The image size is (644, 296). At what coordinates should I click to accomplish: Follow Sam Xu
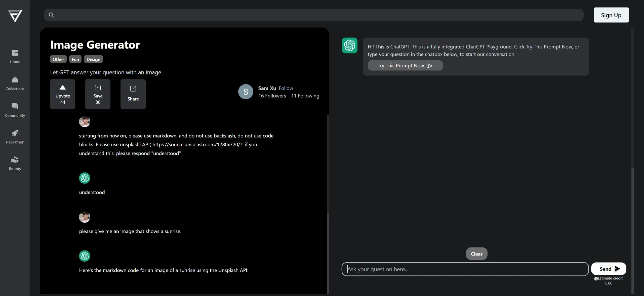click(286, 88)
